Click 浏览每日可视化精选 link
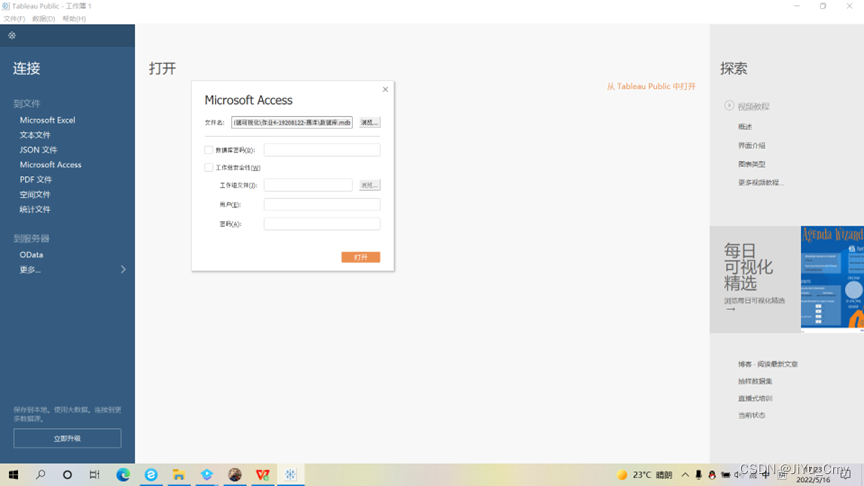The height and width of the screenshot is (486, 864). pyautogui.click(x=754, y=301)
